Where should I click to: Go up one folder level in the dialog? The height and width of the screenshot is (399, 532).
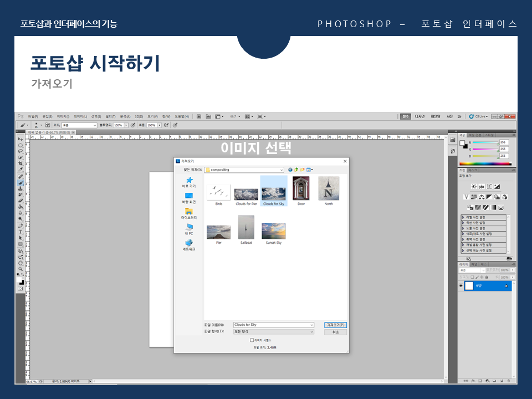pyautogui.click(x=296, y=170)
